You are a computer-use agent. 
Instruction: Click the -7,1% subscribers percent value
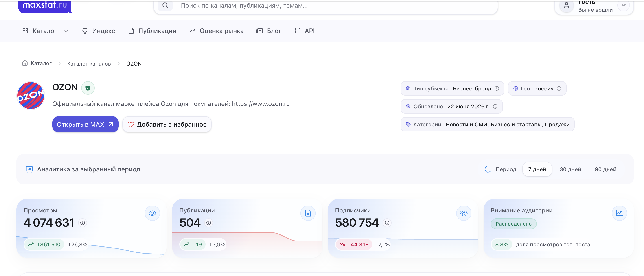383,245
